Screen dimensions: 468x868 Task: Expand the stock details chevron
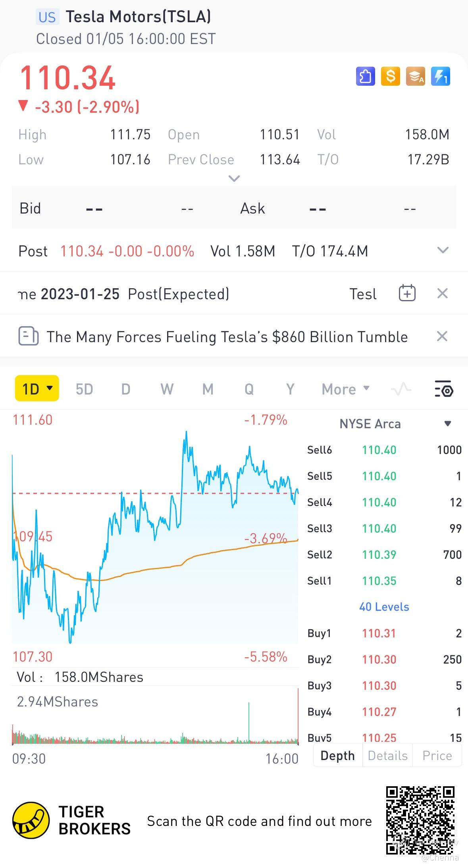click(234, 179)
